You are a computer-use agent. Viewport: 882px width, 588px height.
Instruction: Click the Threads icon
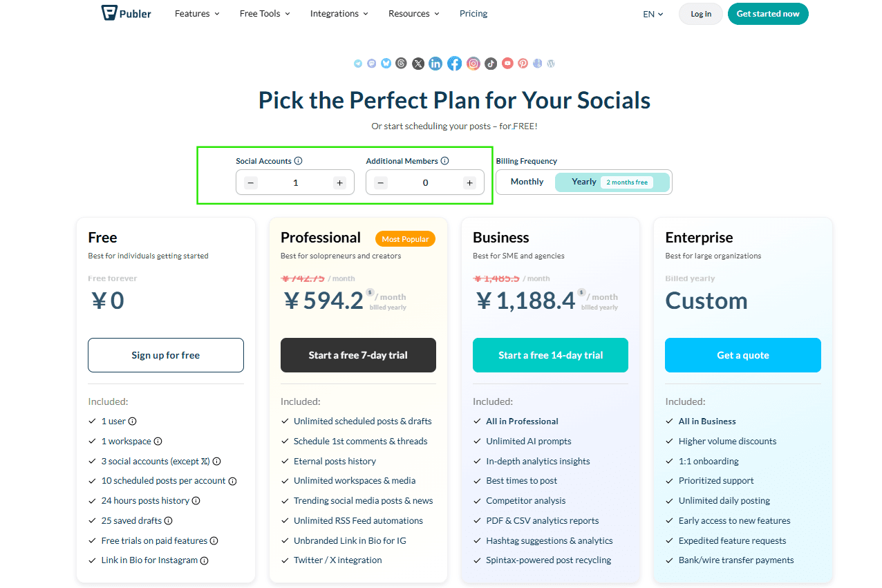402,64
